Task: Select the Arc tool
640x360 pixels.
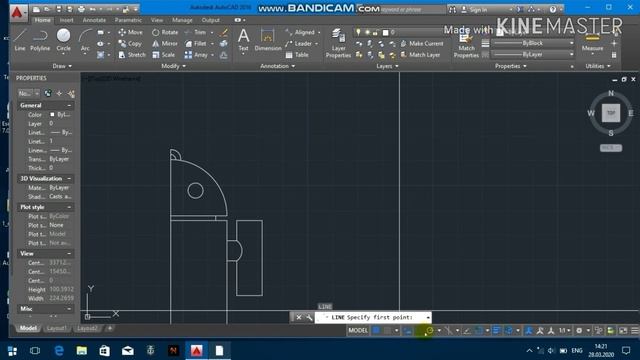Action: [x=85, y=40]
